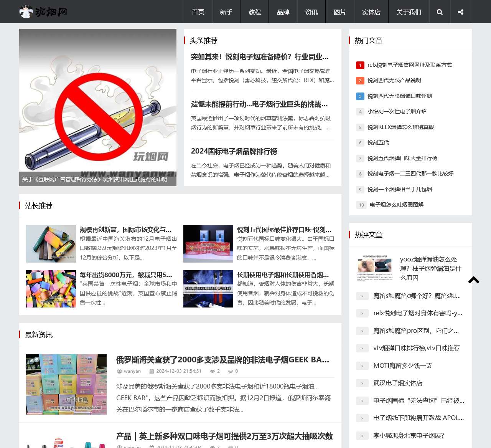Open the 新手 nav menu
Viewport: 491px width, 448px height.
click(x=226, y=12)
